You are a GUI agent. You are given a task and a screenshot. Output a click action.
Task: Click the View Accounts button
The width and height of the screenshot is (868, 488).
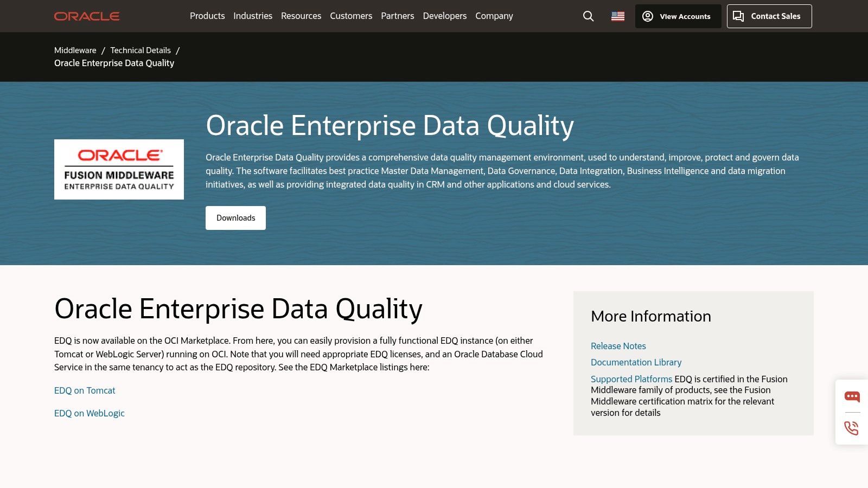pyautogui.click(x=678, y=16)
